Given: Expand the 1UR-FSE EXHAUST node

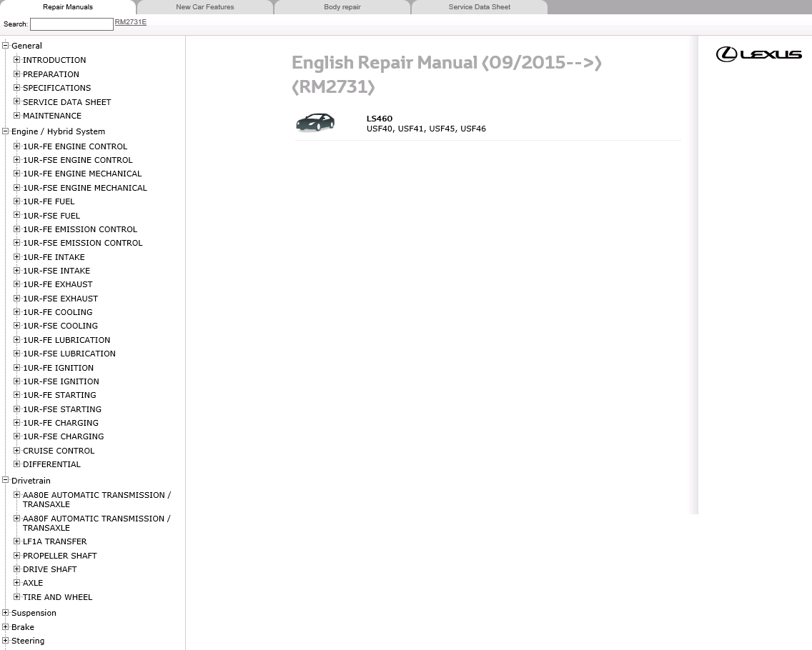Looking at the screenshot, I should (x=17, y=299).
